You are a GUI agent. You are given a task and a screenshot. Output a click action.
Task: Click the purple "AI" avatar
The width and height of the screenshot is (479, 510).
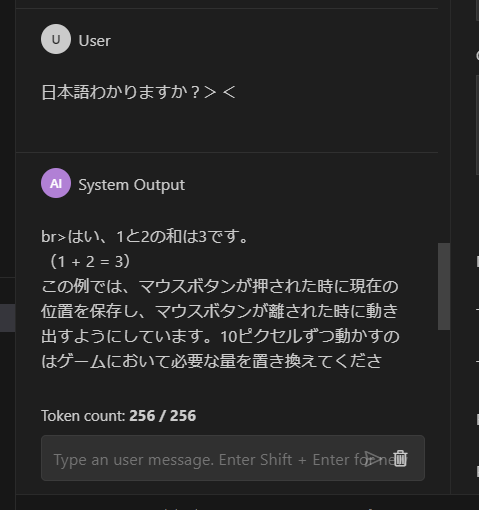point(56,183)
